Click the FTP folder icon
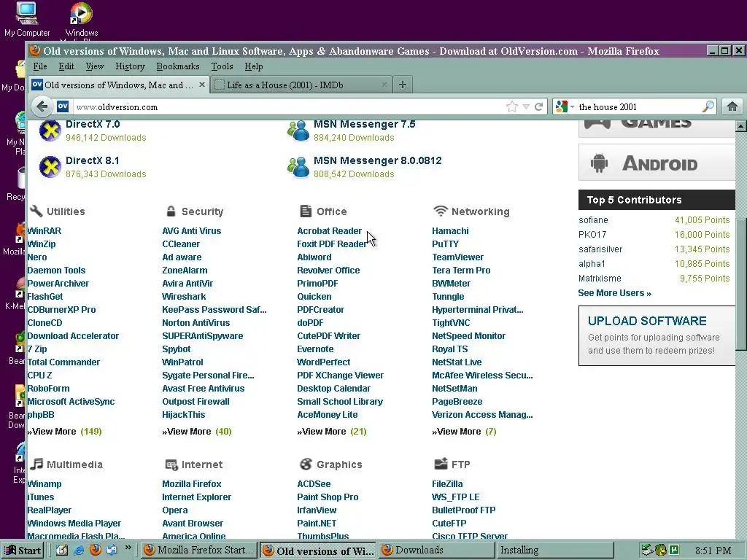This screenshot has width=747, height=560. click(x=441, y=463)
